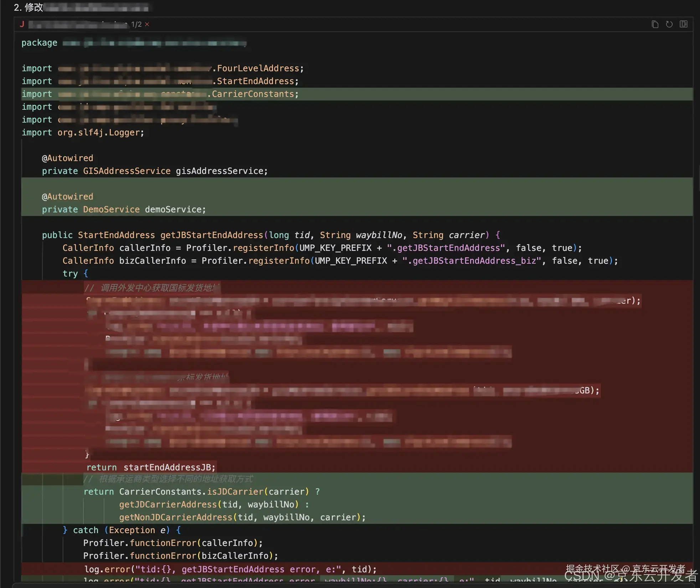Viewport: 700px width, 588px height.
Task: Click the deleted return startEndAddressJB line
Action: tap(151, 468)
